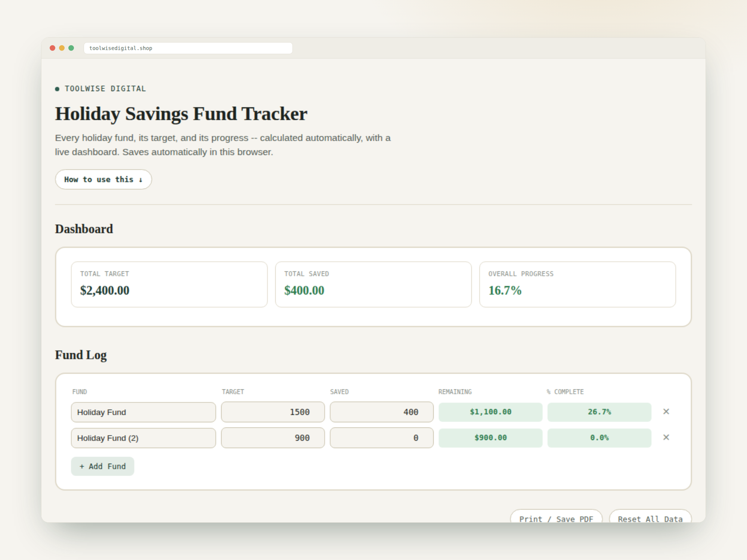The width and height of the screenshot is (747, 560).
Task: Click the Holiday Savings Fund Tracker title
Action: (x=181, y=114)
